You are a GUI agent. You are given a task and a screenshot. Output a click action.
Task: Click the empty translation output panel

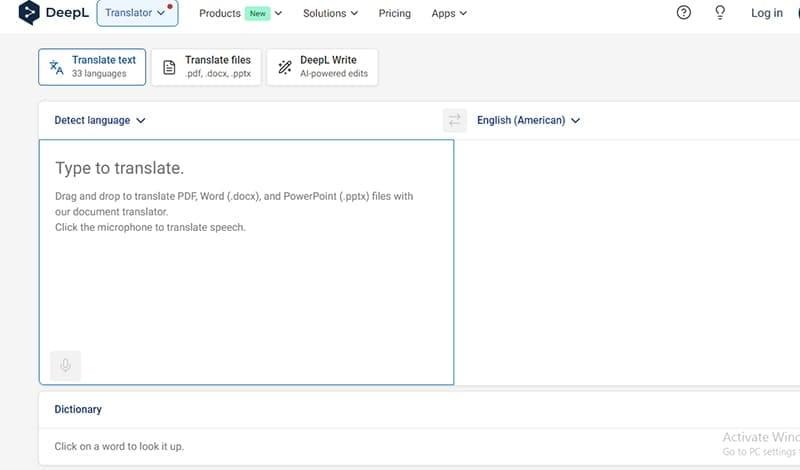coord(627,262)
